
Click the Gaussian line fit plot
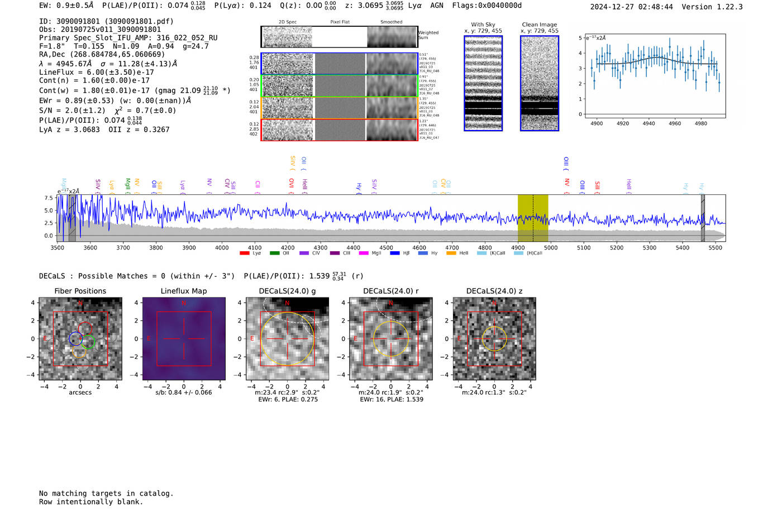tap(655, 76)
